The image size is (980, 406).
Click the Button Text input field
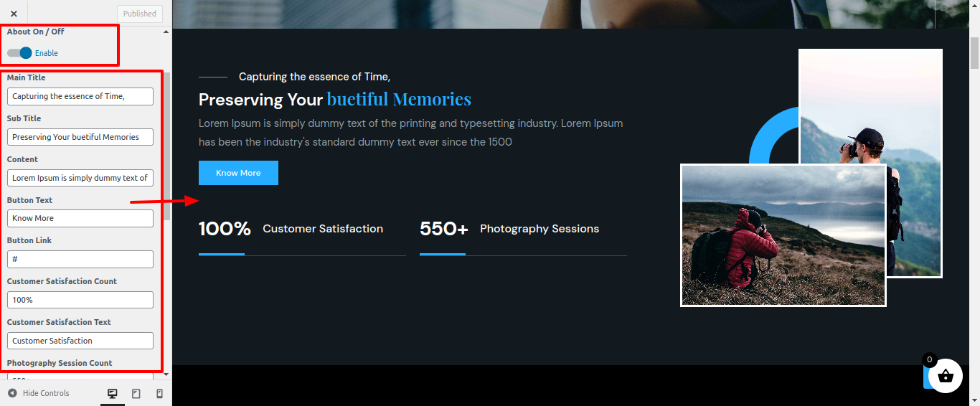(80, 218)
